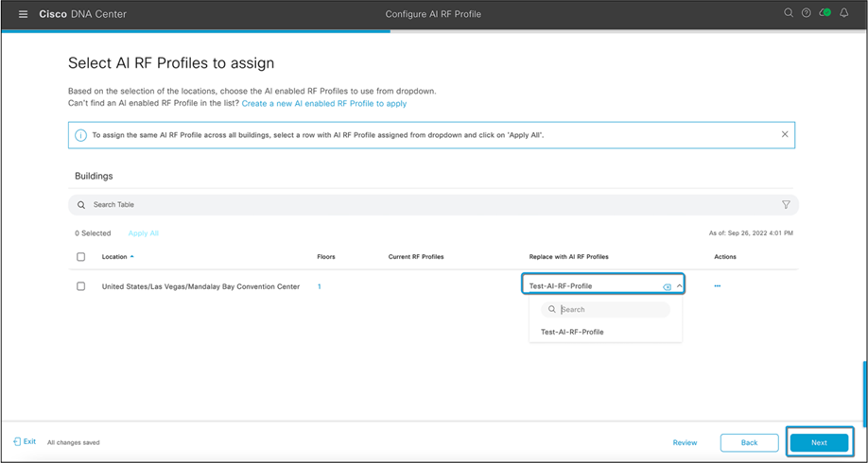Screen dimensions: 868x463
Task: Open the hamburger navigation menu
Action: 24,14
